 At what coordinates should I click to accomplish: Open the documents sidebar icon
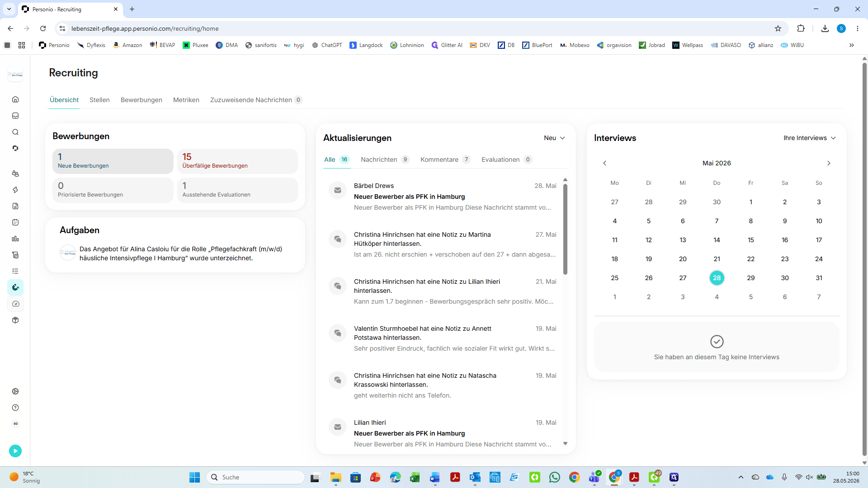pyautogui.click(x=15, y=206)
